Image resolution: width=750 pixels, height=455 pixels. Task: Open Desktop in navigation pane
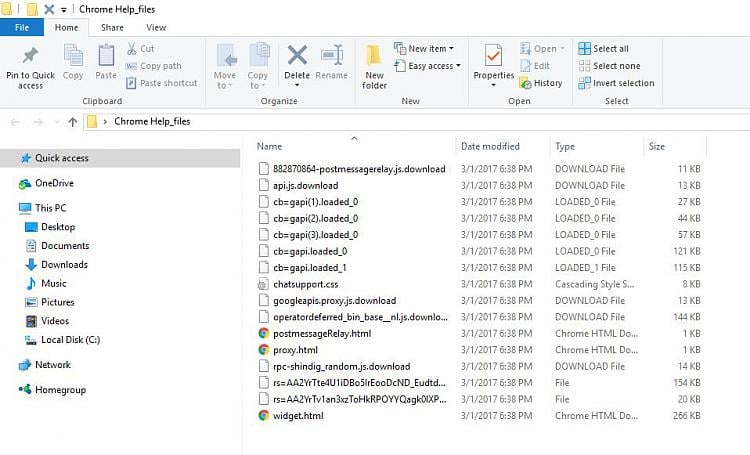(50, 227)
